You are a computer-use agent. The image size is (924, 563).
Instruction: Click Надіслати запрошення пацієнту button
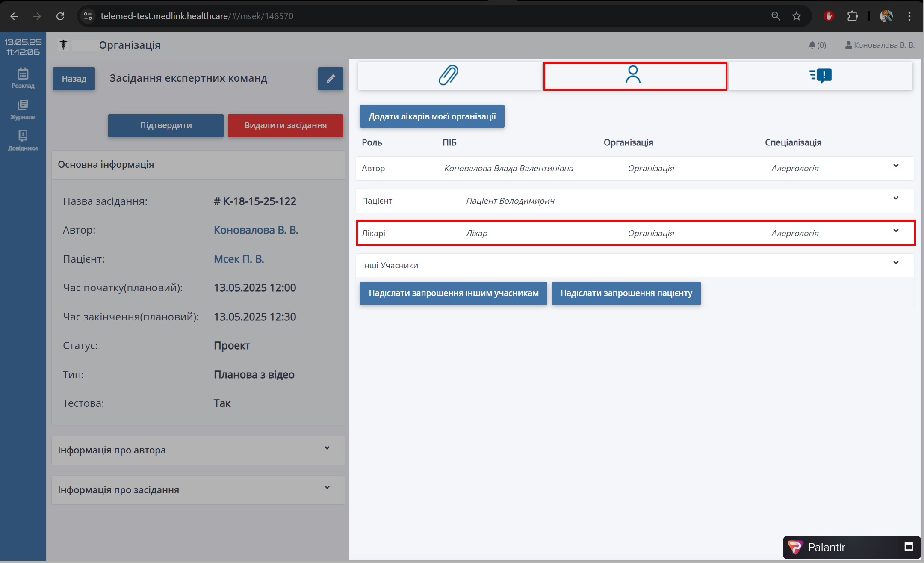(626, 293)
